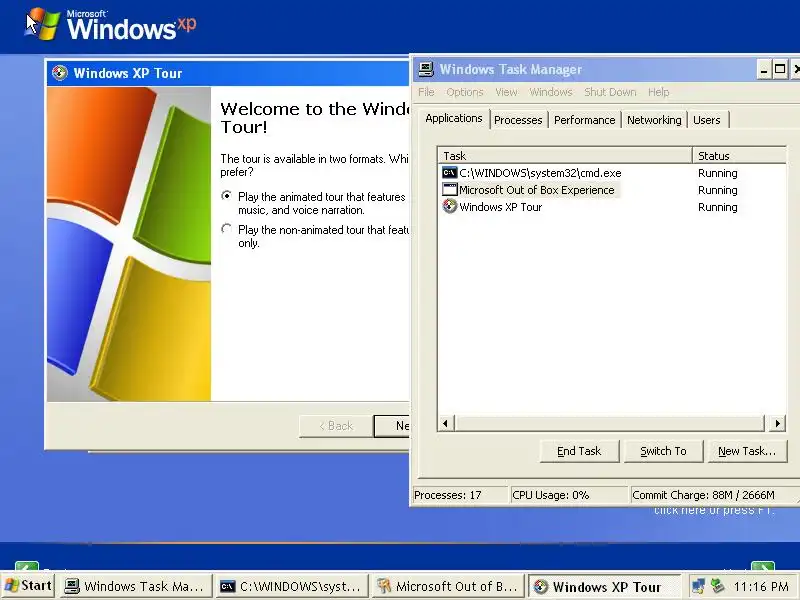Switch to the Users tab
Viewport: 800px width, 600px height.
(x=707, y=120)
